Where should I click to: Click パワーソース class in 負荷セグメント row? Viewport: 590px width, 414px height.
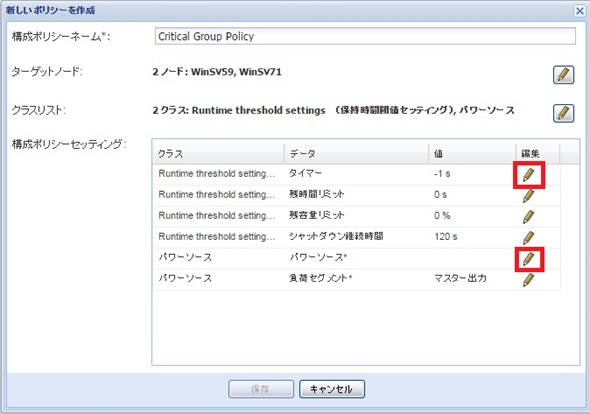(218, 279)
